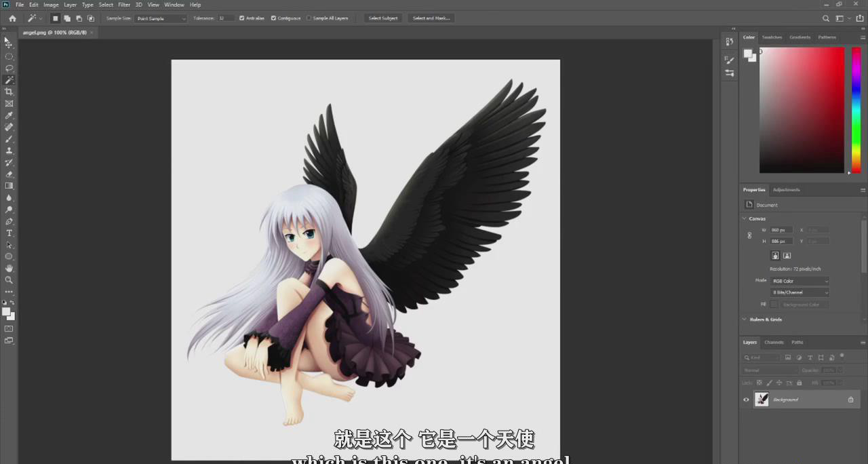
Task: Select the Path Selection tool
Action: point(9,245)
